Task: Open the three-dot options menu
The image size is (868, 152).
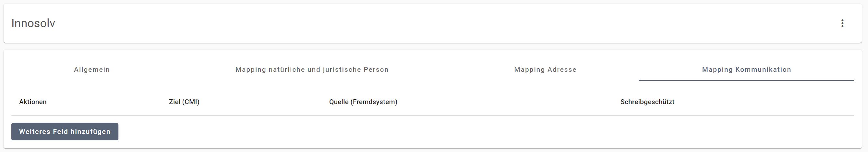Action: pyautogui.click(x=842, y=23)
